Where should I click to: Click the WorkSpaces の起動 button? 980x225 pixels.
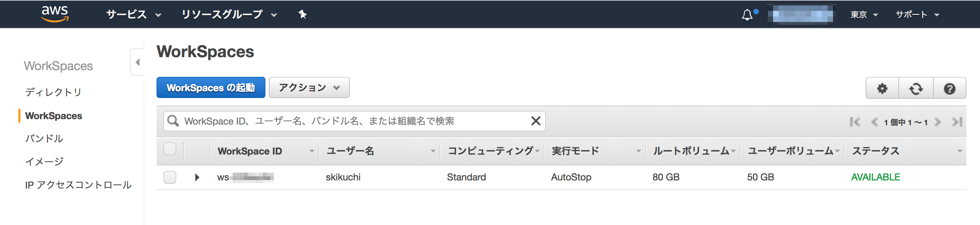211,87
